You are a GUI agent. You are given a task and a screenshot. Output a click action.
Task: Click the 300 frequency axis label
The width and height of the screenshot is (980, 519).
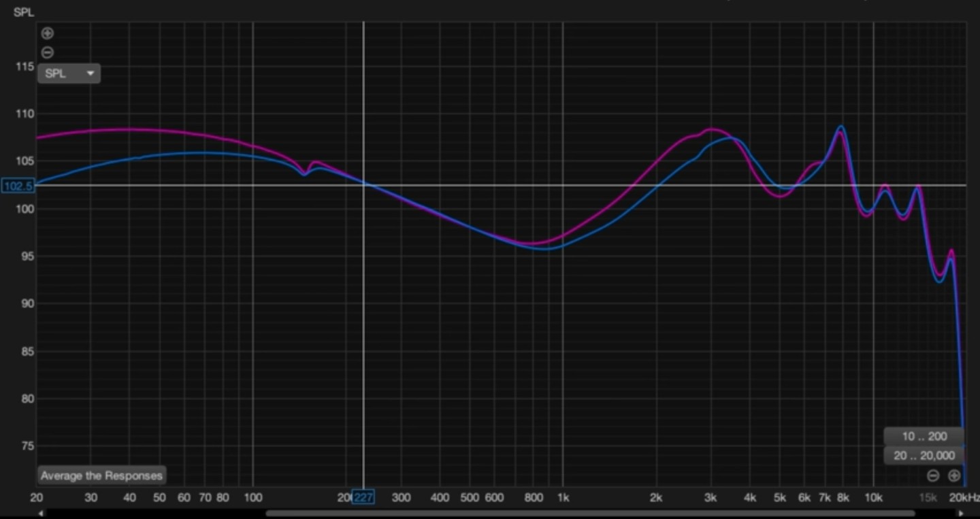401,497
